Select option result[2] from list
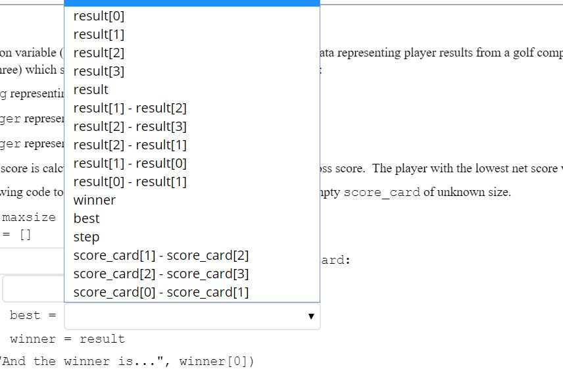Viewport: 563px width, 392px height. (x=192, y=53)
